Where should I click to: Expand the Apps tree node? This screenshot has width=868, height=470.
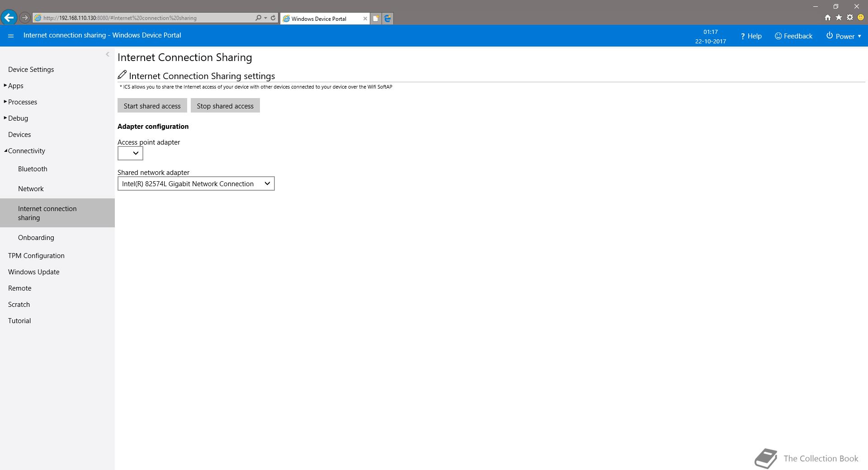pos(5,85)
